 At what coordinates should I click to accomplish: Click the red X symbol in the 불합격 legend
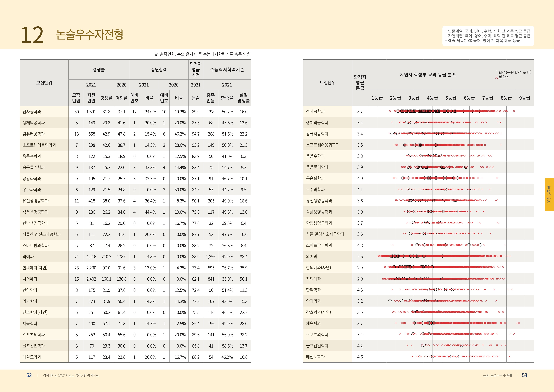[x=496, y=77]
